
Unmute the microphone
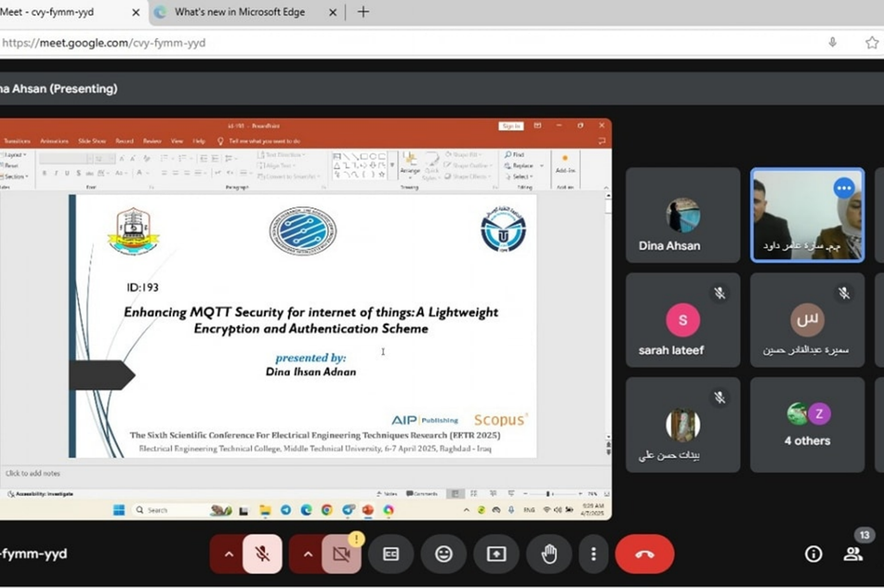[262, 554]
